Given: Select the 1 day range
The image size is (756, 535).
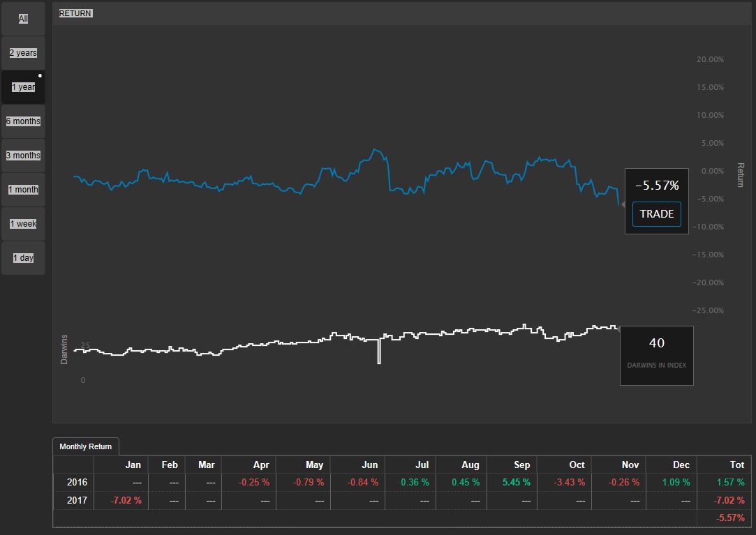Looking at the screenshot, I should point(23,258).
